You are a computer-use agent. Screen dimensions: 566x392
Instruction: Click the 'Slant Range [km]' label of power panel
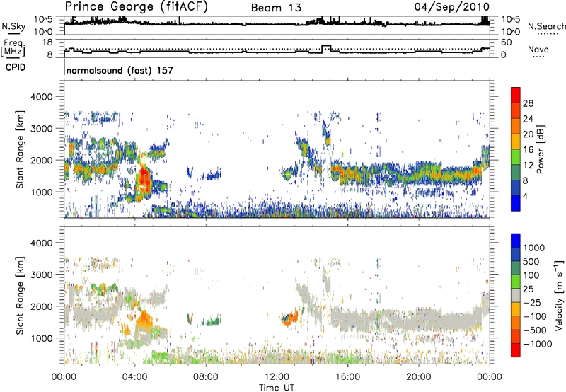pyautogui.click(x=20, y=149)
